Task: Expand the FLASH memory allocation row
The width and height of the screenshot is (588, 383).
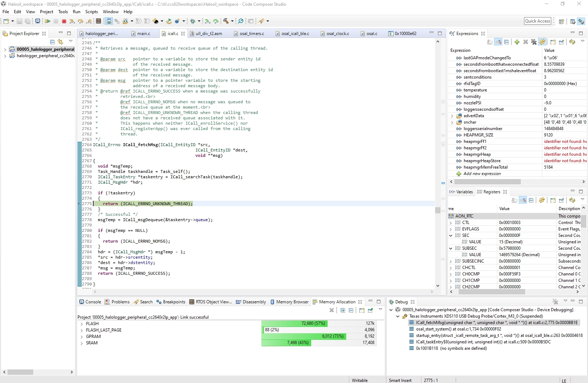Action: (x=81, y=324)
